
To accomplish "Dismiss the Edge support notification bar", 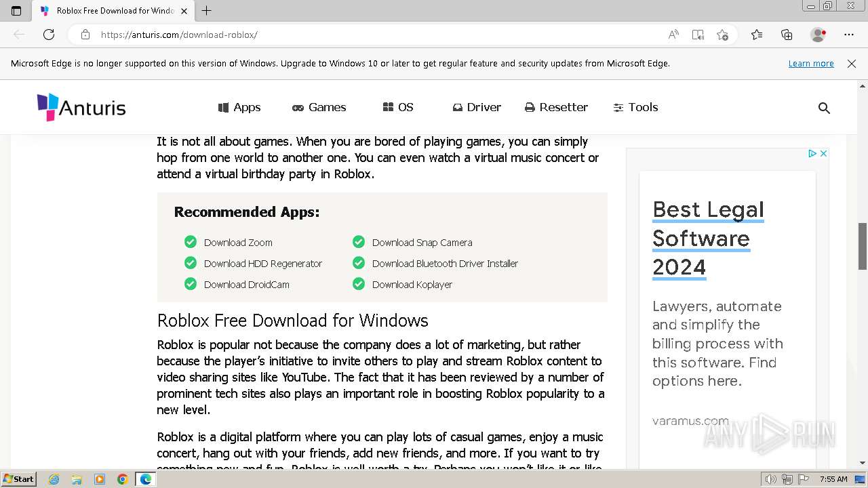I will pos(852,64).
